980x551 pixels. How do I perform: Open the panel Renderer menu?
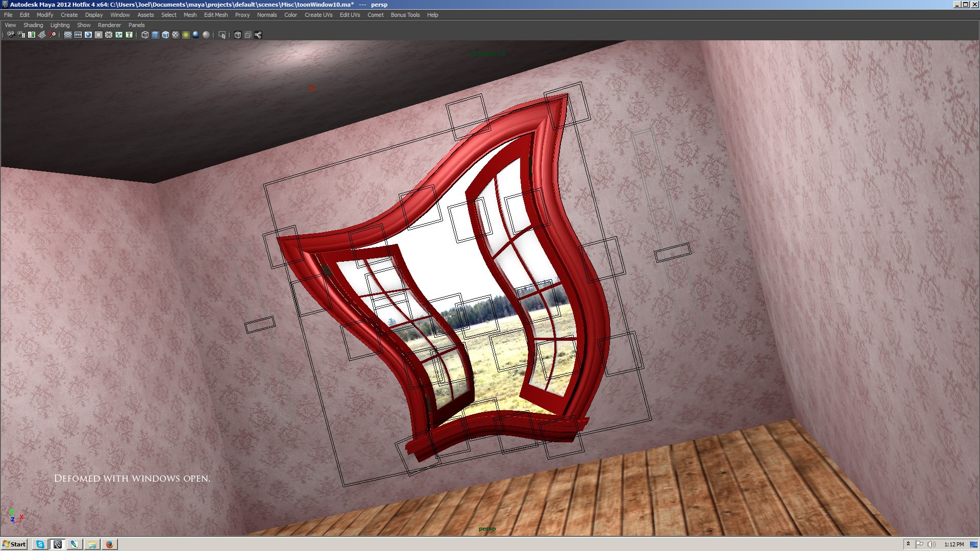[x=109, y=25]
